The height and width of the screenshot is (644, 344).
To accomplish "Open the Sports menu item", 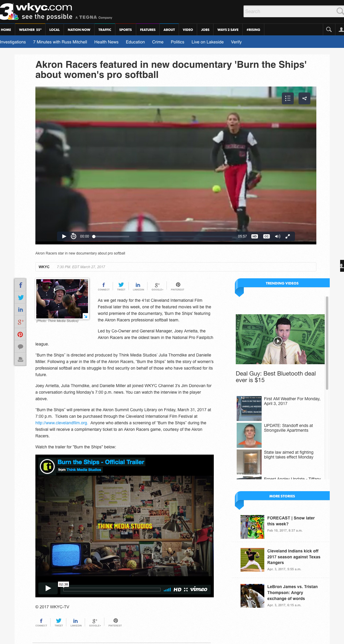I will tap(125, 30).
